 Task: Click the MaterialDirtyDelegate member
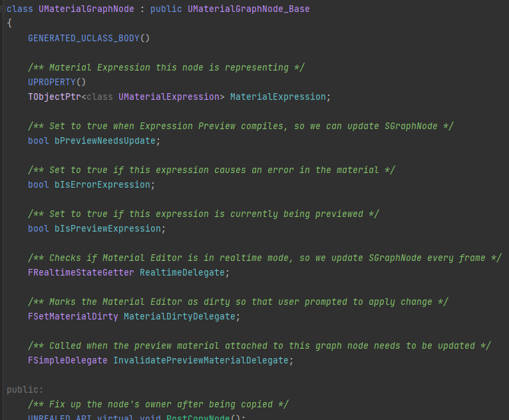pyautogui.click(x=179, y=316)
